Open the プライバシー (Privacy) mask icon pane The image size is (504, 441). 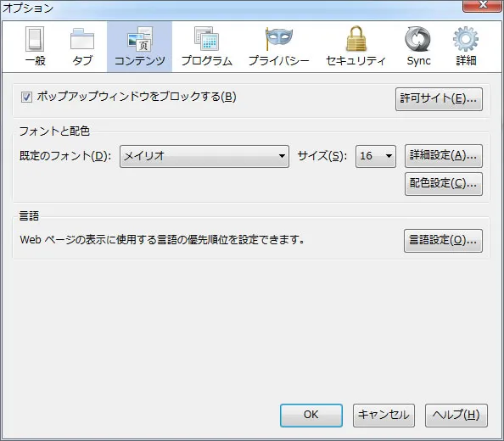[x=278, y=47]
